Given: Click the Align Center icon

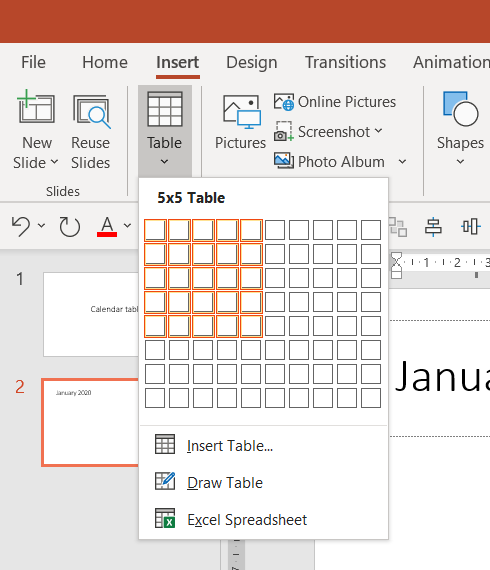Looking at the screenshot, I should (433, 226).
